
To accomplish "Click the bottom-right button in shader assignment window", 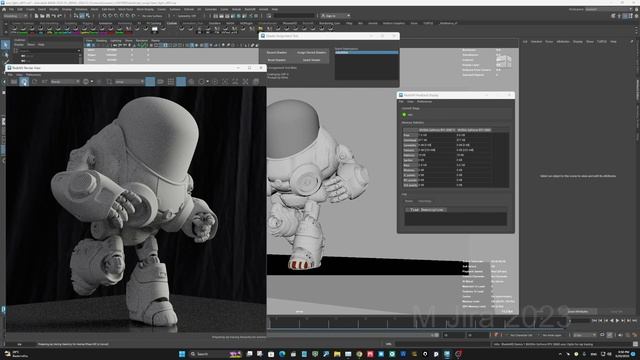I will (x=311, y=60).
